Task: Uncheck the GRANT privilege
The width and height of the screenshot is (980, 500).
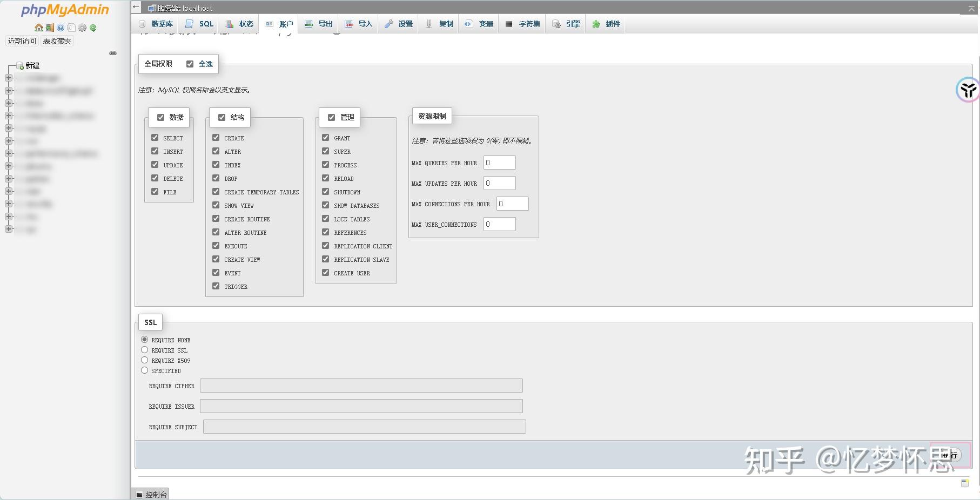Action: point(326,138)
